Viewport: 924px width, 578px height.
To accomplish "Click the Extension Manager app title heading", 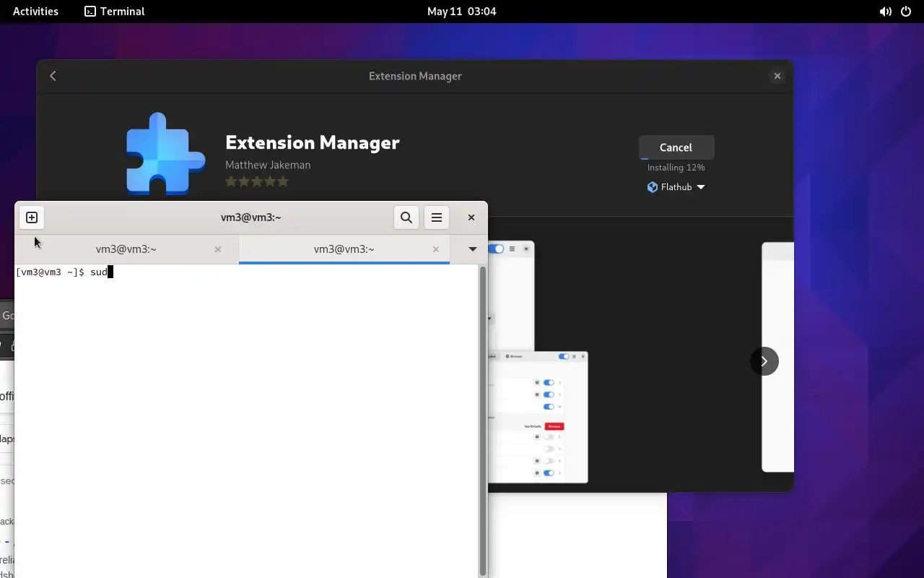I will (313, 142).
